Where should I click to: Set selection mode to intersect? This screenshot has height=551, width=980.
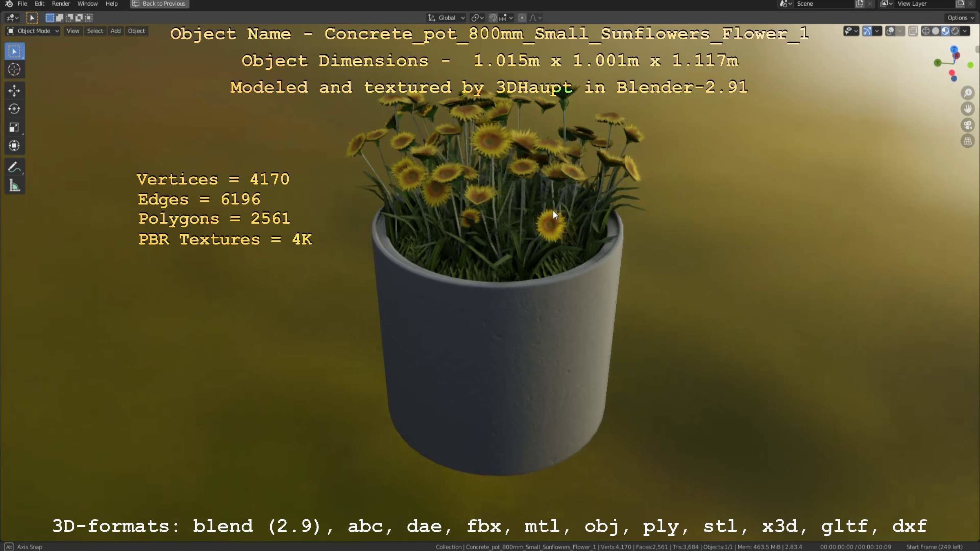tap(89, 18)
